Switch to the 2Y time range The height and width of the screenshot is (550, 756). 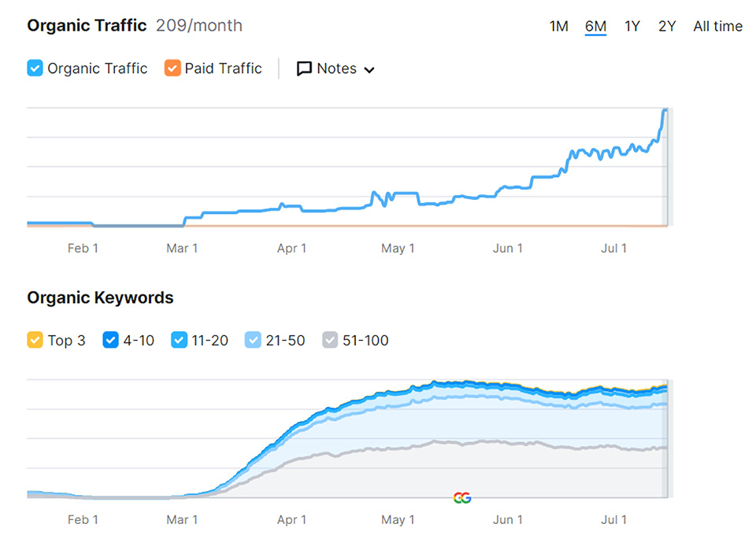point(667,26)
